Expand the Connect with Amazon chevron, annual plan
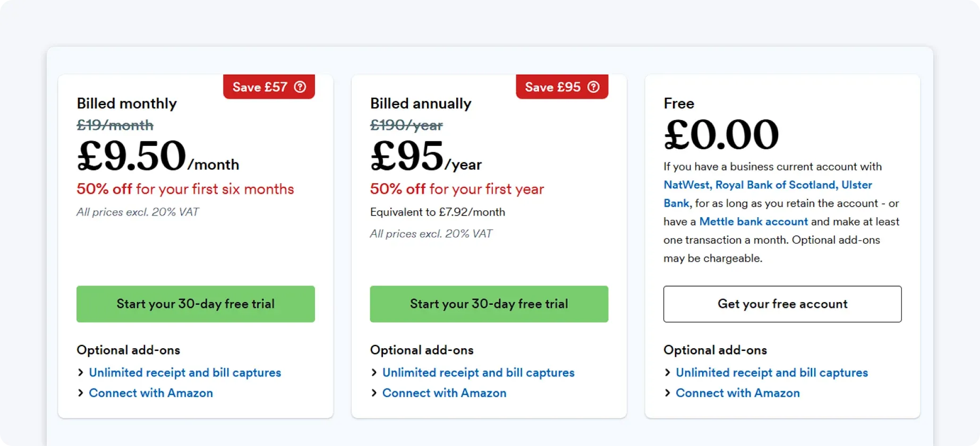The width and height of the screenshot is (980, 446). 373,393
